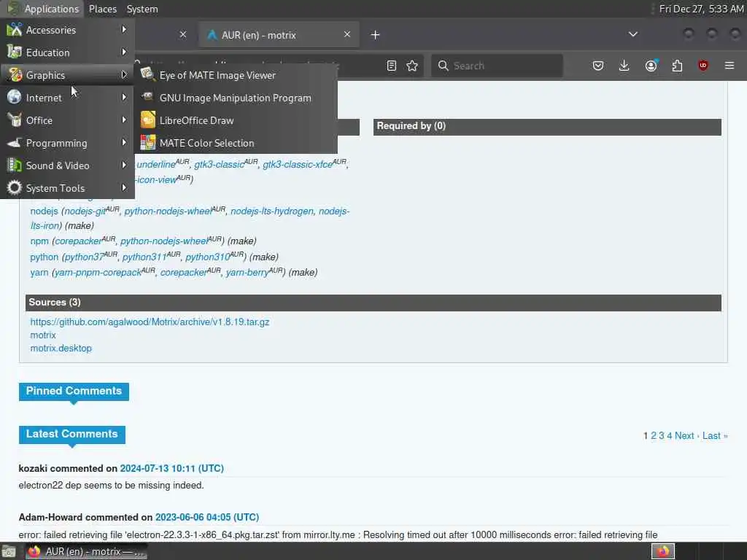This screenshot has width=747, height=560.
Task: Click the GIMP Wilber icon
Action: [147, 97]
